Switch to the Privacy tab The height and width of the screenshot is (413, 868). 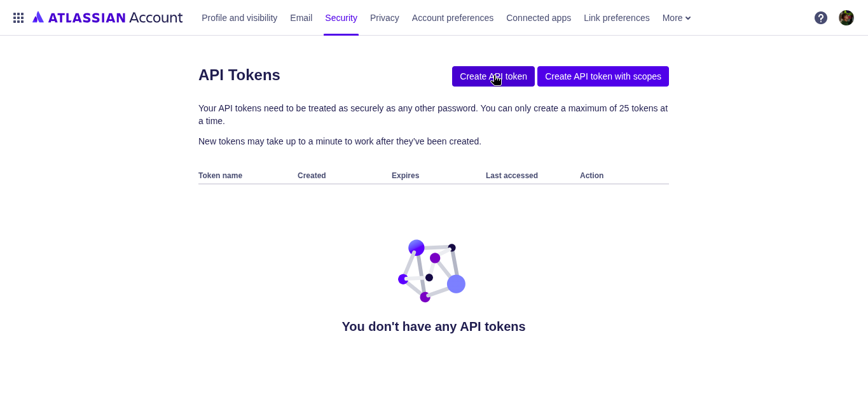pos(385,18)
